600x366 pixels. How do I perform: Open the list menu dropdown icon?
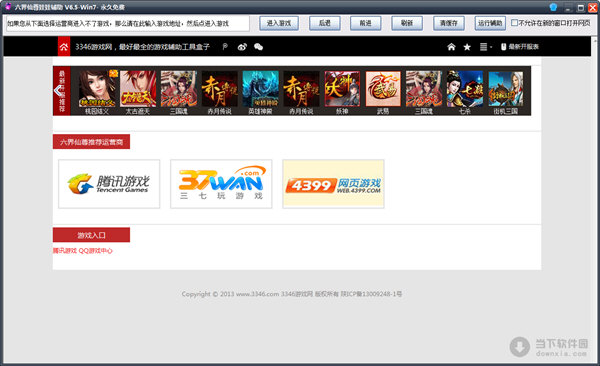[x=485, y=47]
